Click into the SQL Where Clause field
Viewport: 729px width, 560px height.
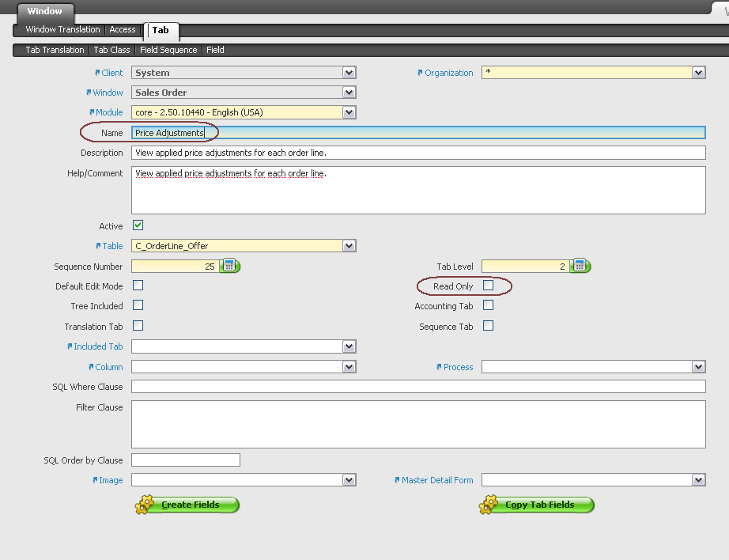click(417, 387)
